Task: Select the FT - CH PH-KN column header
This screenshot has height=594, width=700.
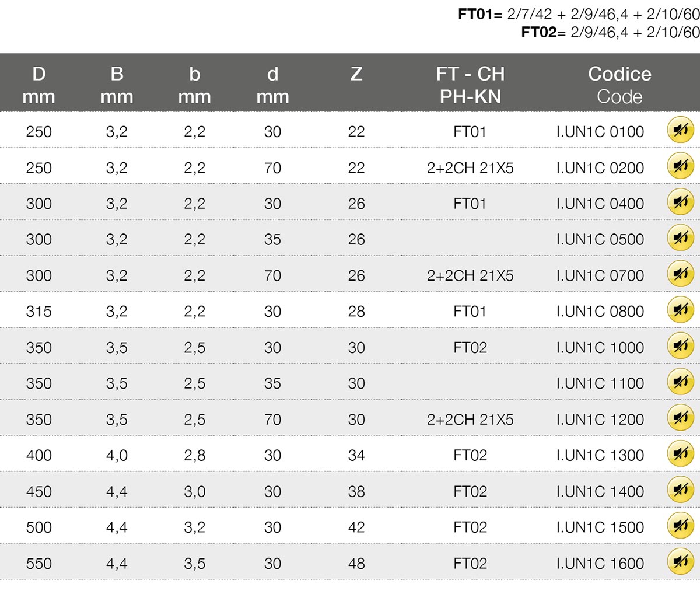Action: pyautogui.click(x=470, y=85)
